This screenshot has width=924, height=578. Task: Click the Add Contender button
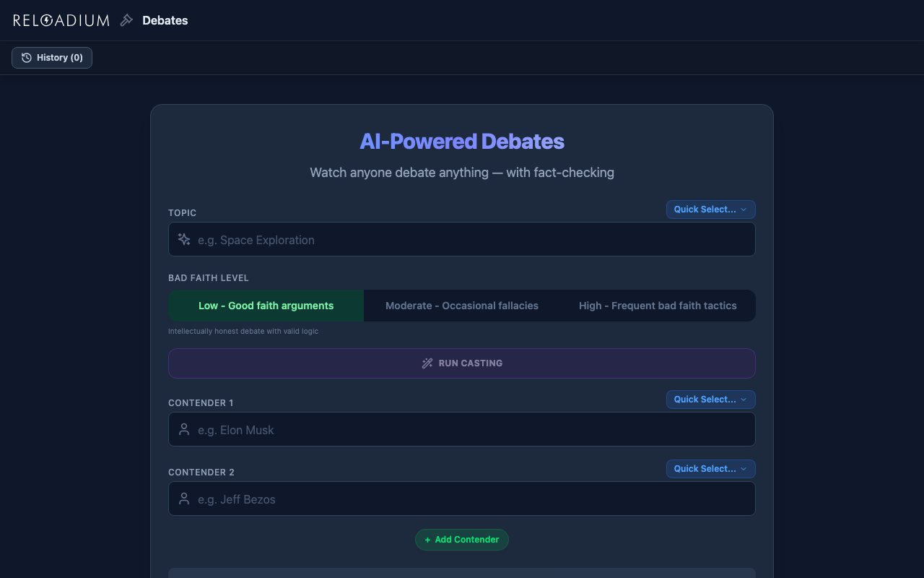click(x=462, y=540)
